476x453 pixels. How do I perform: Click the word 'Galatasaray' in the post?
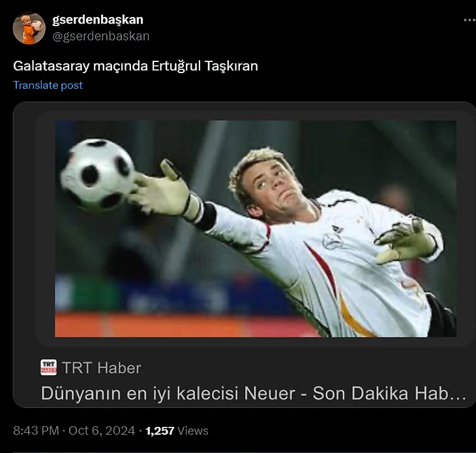[52, 66]
